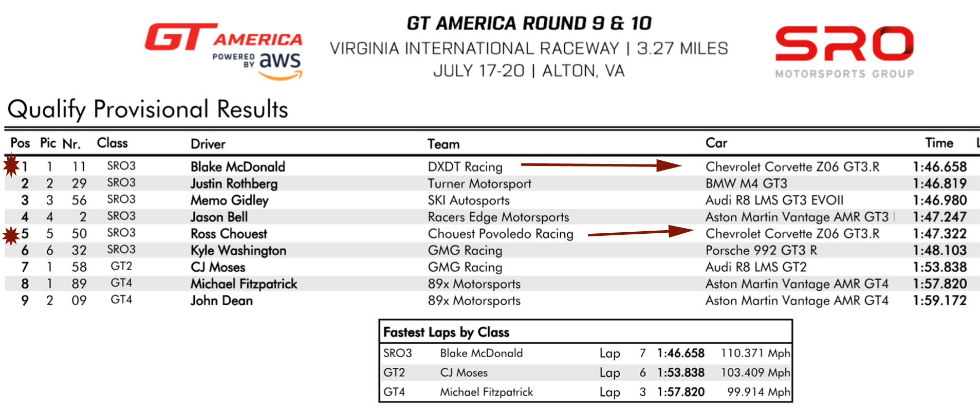Viewport: 980px width, 410px height.
Task: Click the SRO Motorsports Group logo
Action: pos(844,51)
